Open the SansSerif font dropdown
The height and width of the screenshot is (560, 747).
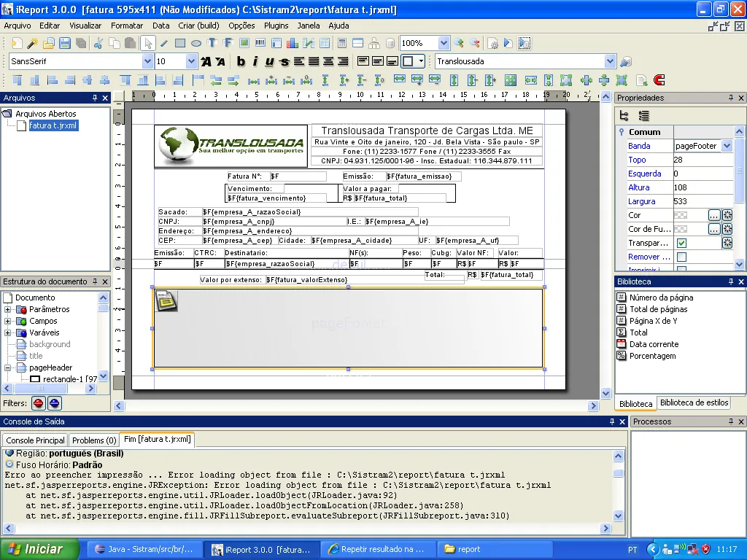pos(147,62)
